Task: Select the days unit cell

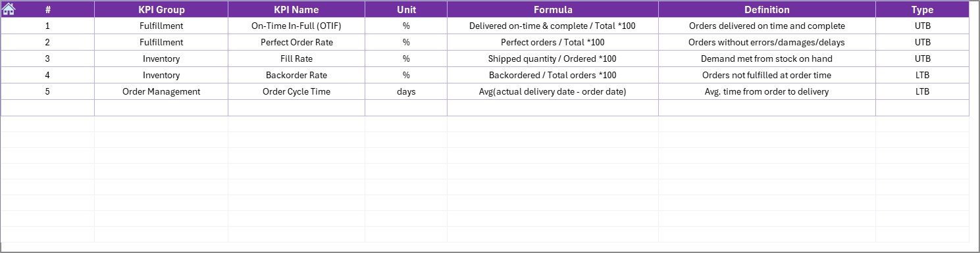Action: pyautogui.click(x=406, y=91)
